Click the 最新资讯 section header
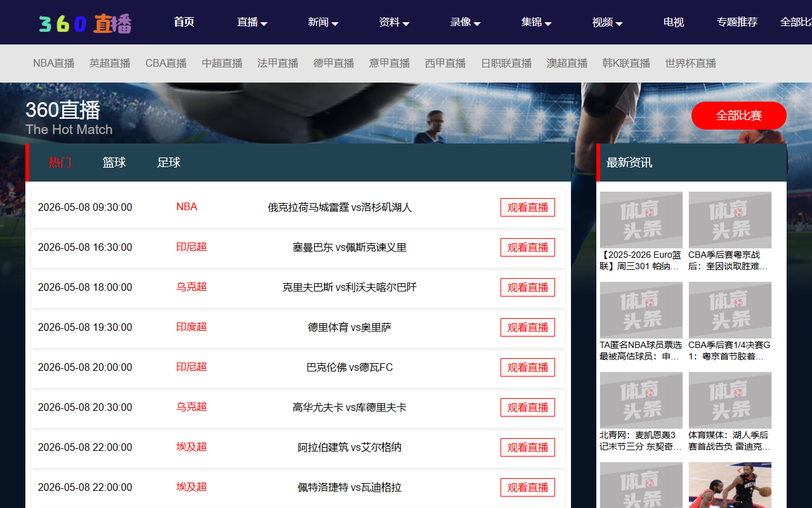 pyautogui.click(x=629, y=163)
